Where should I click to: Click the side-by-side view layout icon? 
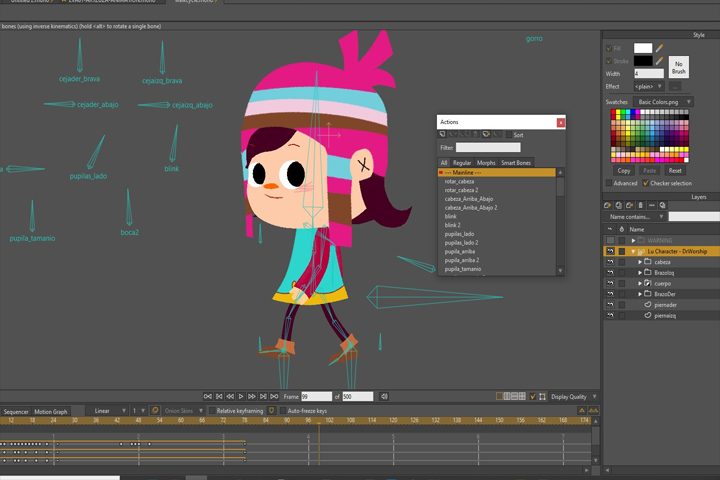tap(507, 396)
